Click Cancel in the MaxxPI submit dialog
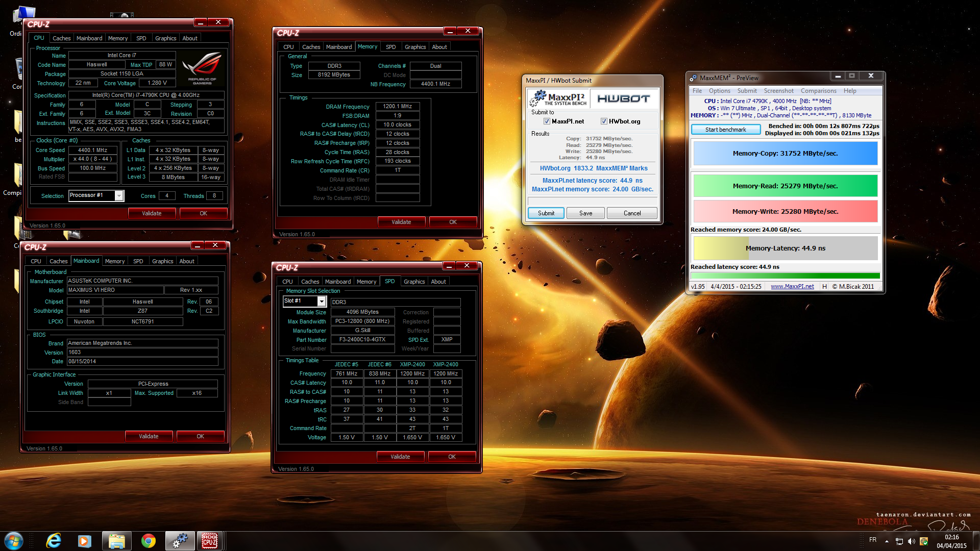Screen dimensions: 980x551 click(x=632, y=213)
